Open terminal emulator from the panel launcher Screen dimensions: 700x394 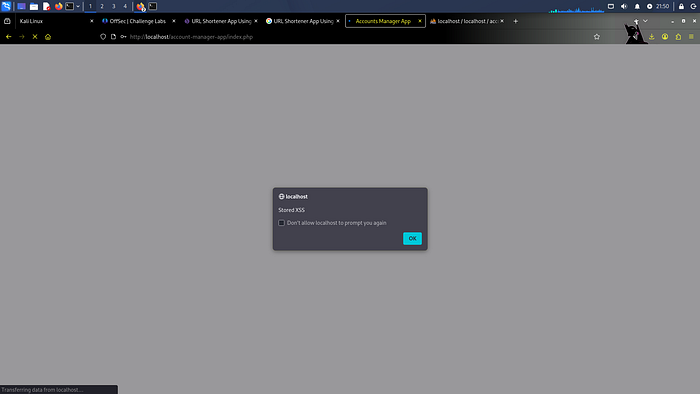[x=70, y=6]
